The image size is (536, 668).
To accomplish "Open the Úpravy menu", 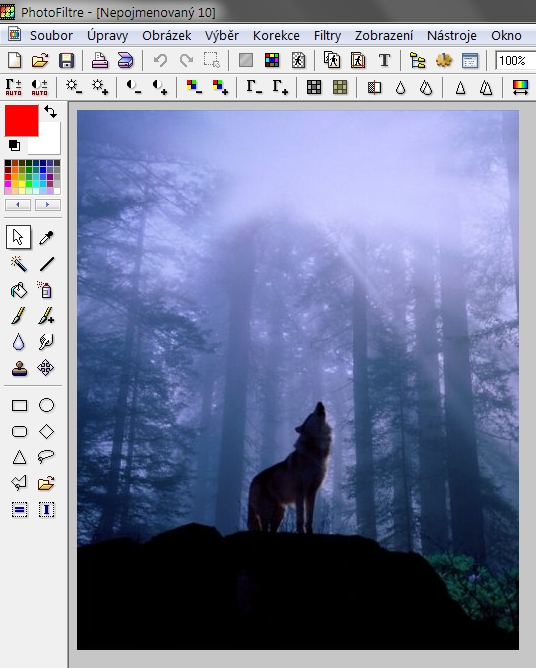I will coord(107,35).
